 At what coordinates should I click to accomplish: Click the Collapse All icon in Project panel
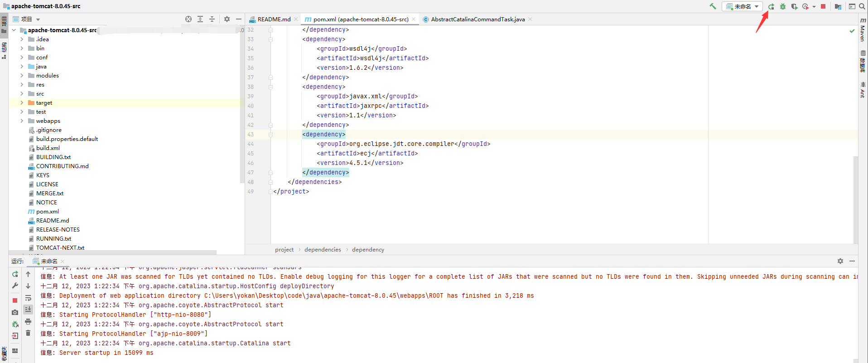tap(212, 19)
